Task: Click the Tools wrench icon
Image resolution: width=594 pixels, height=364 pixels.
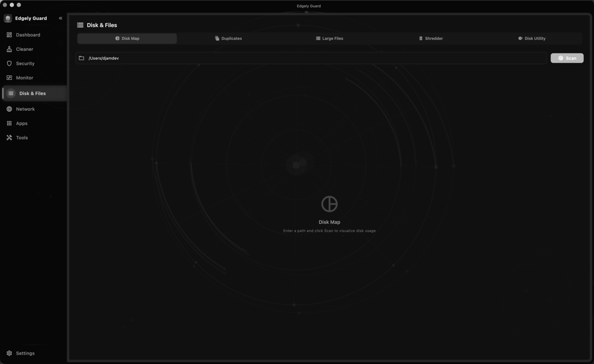Action: (x=9, y=138)
